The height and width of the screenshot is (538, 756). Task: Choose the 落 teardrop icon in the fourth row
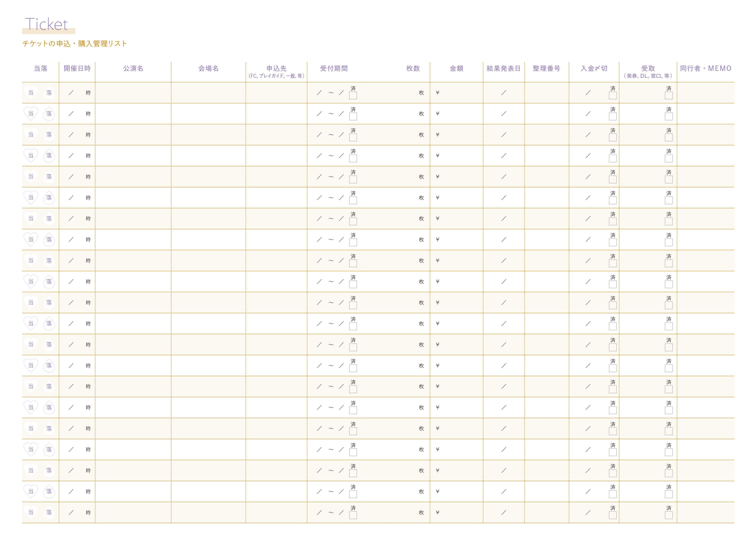(49, 156)
